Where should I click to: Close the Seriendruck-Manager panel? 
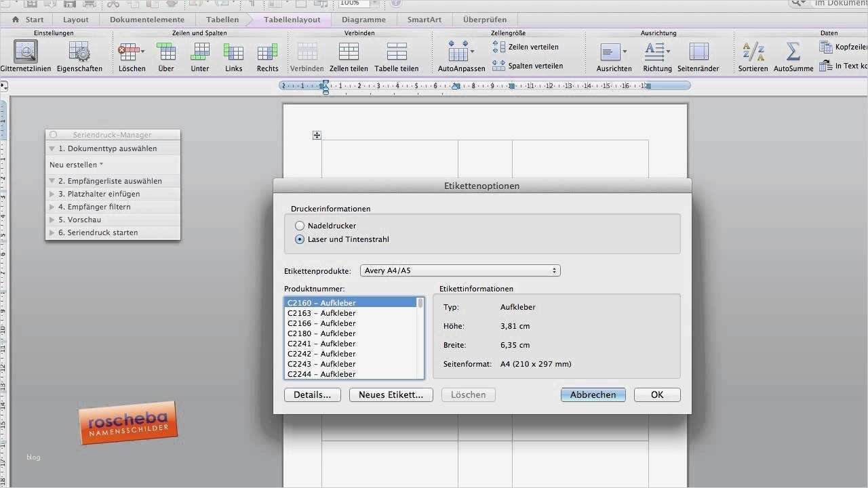pyautogui.click(x=53, y=135)
